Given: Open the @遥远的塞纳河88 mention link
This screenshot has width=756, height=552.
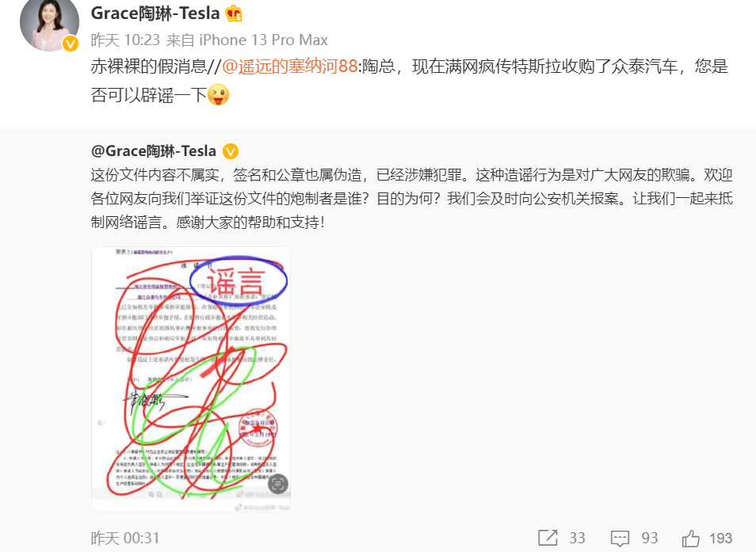Looking at the screenshot, I should (x=290, y=66).
